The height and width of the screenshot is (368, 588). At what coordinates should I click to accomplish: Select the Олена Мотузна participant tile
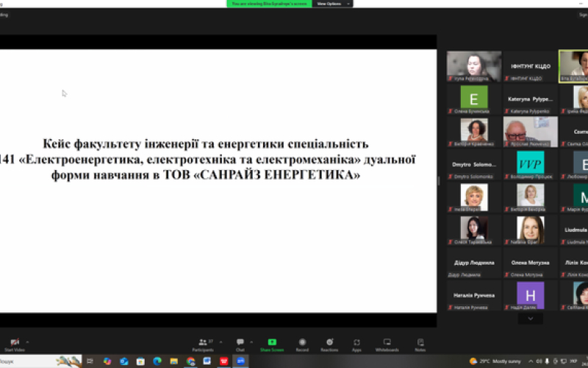point(530,263)
